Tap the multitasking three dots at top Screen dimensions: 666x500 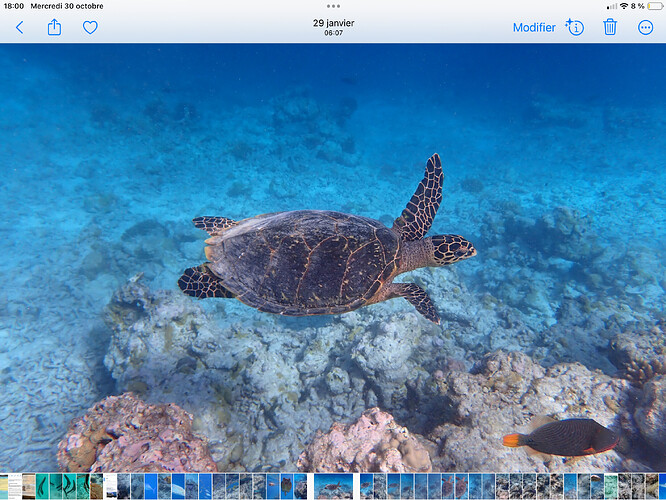pos(333,6)
